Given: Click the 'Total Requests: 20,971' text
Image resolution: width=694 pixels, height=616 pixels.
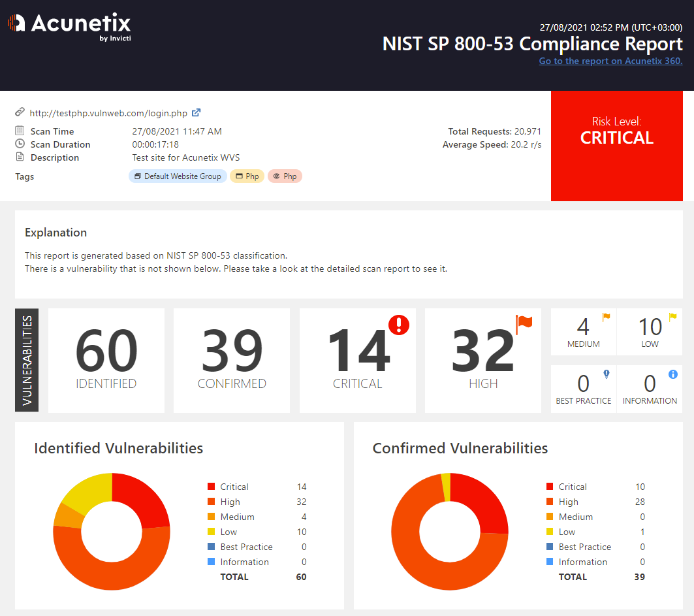Looking at the screenshot, I should (x=494, y=131).
